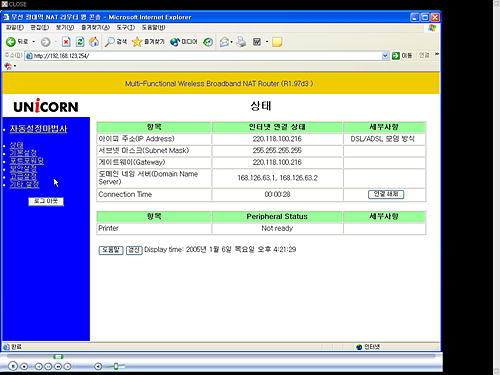Open the 고급설정 sidebar link
500x375 pixels.
(23, 176)
